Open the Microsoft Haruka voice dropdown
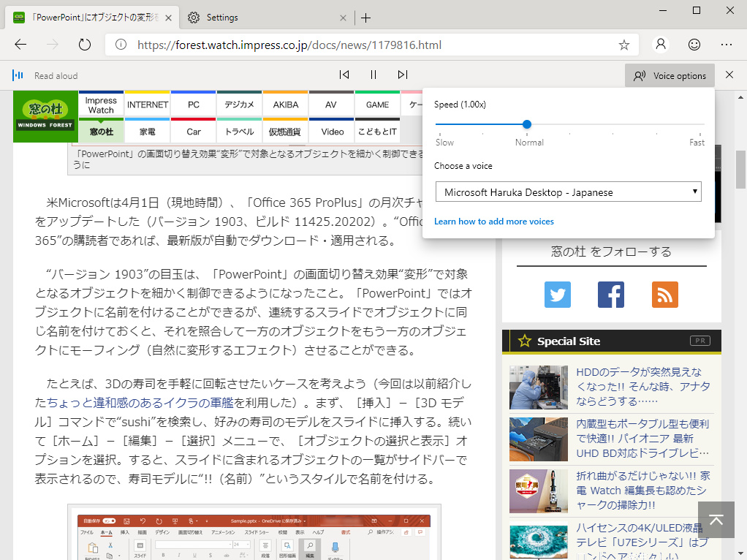Viewport: 747px width, 560px height. [568, 192]
